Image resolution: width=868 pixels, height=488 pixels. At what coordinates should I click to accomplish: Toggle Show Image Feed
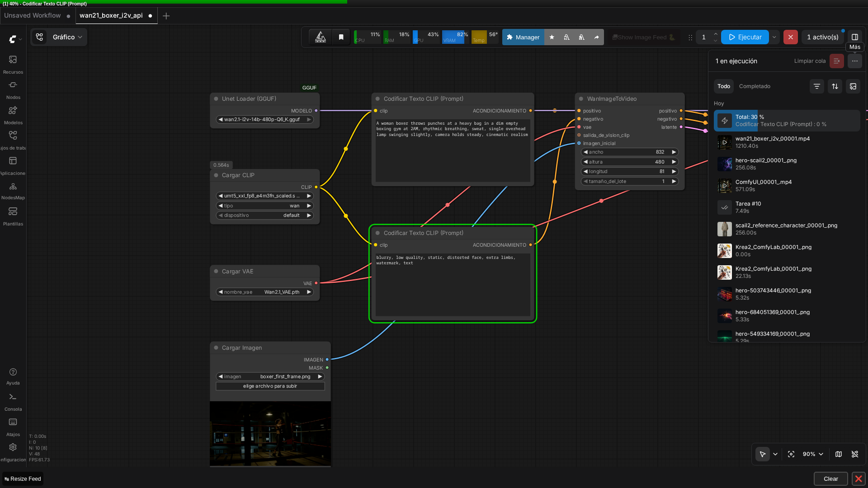pyautogui.click(x=643, y=37)
